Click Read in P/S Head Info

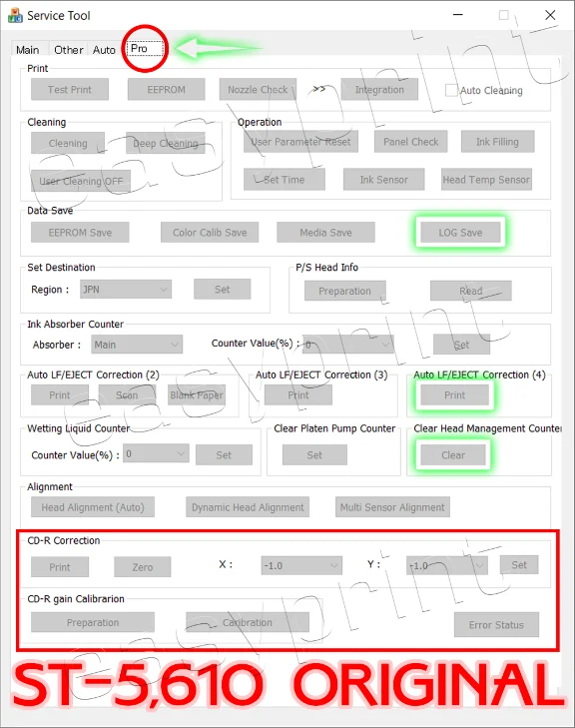point(470,291)
